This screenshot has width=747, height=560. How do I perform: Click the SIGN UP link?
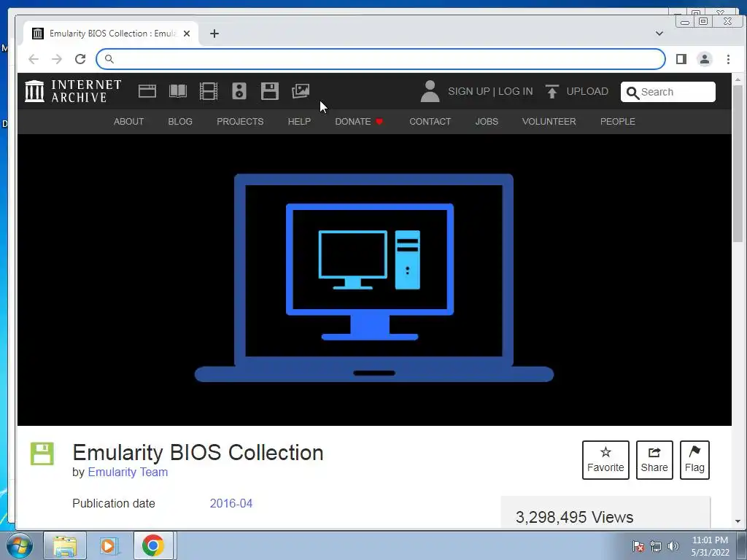(x=469, y=91)
